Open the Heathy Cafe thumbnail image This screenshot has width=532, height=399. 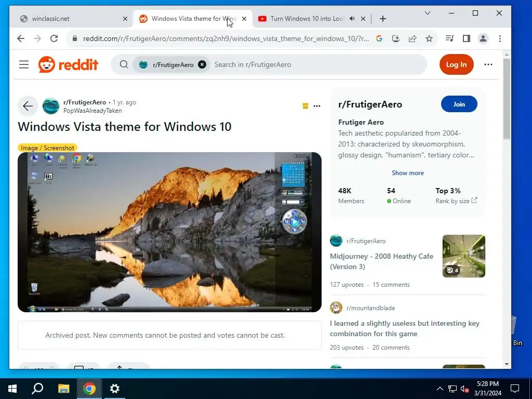point(463,256)
